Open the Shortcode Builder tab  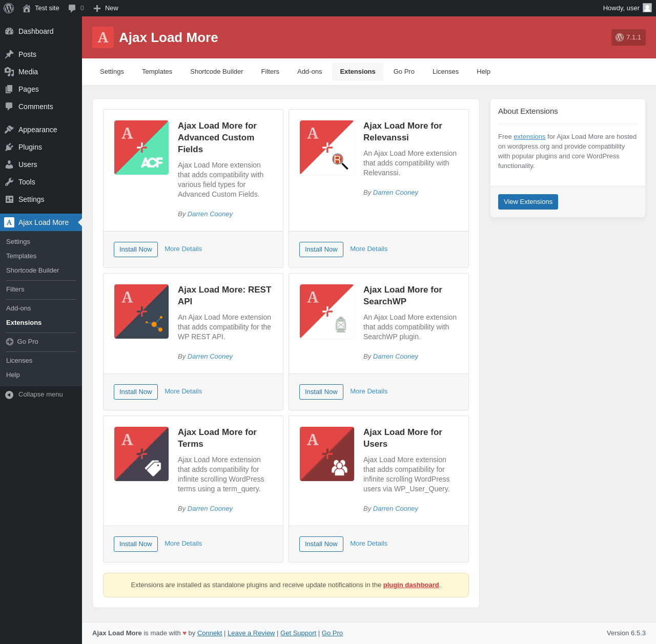click(217, 72)
